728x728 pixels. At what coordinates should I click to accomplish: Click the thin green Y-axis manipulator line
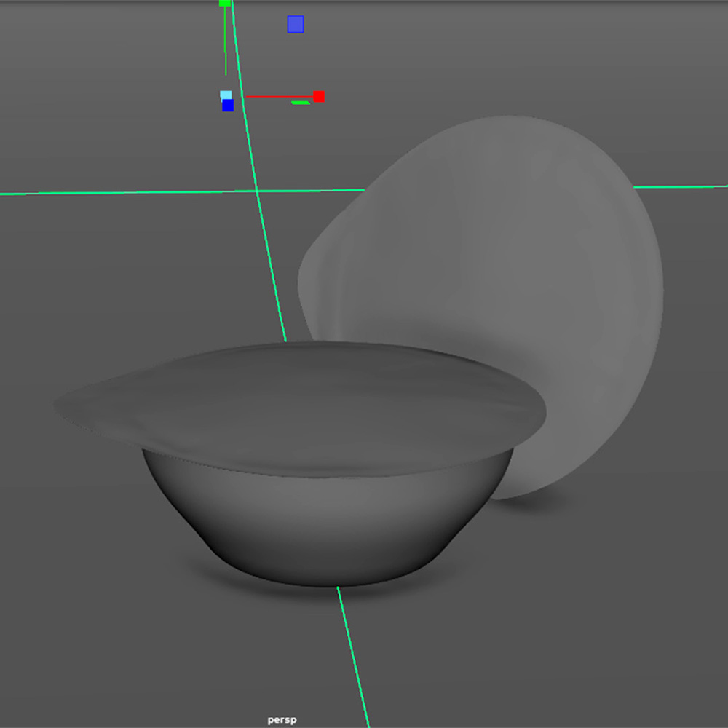[x=225, y=44]
